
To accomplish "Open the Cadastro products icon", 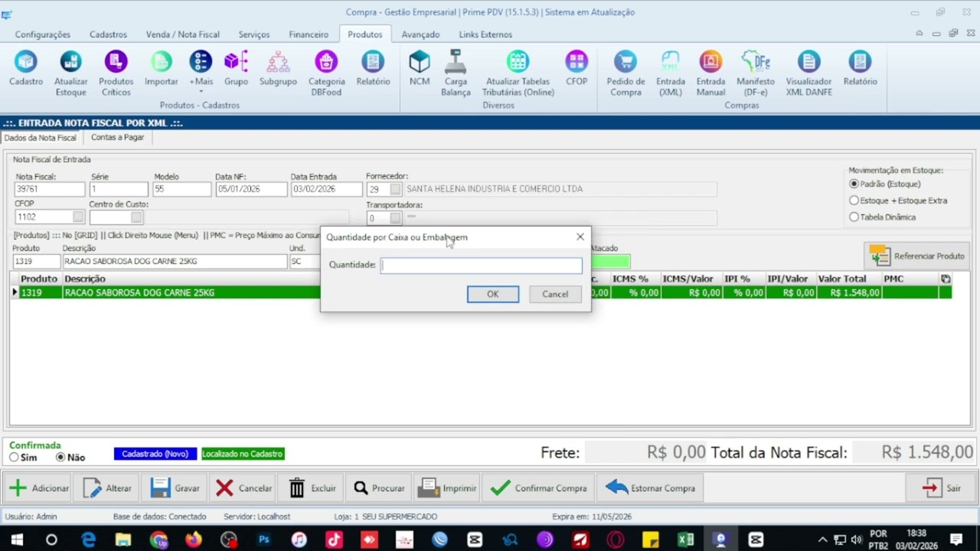I will [x=26, y=69].
